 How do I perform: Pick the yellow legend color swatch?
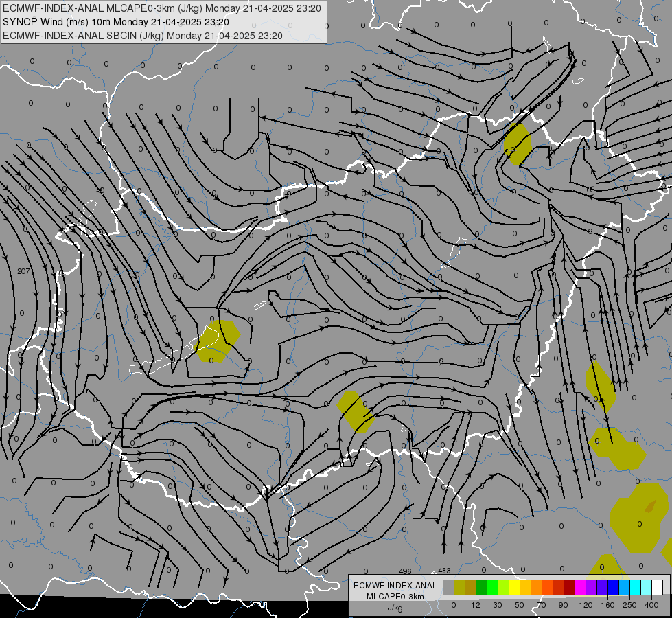tap(515, 588)
